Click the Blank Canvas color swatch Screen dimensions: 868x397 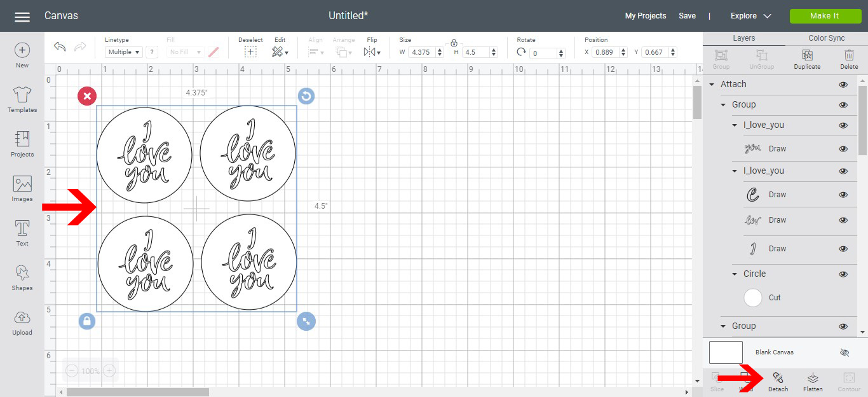726,352
